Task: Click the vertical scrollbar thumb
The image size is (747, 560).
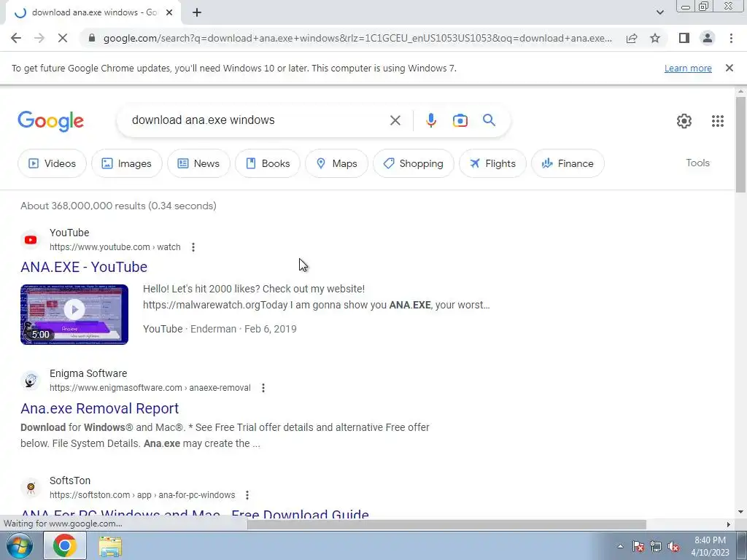Action: 740,145
